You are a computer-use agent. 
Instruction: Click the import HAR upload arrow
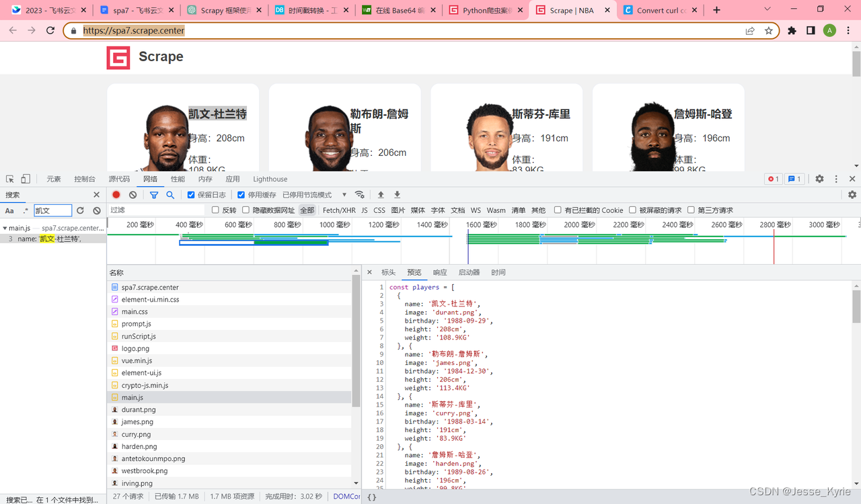[x=381, y=195]
